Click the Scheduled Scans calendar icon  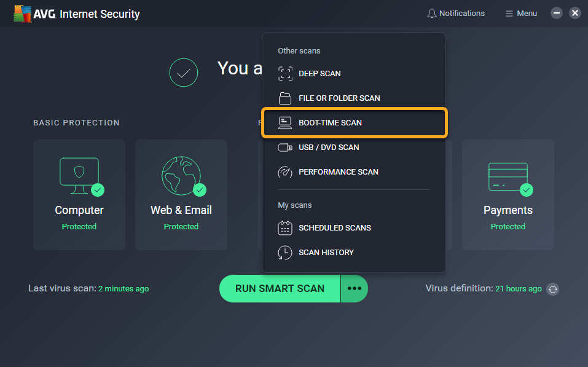pyautogui.click(x=284, y=227)
